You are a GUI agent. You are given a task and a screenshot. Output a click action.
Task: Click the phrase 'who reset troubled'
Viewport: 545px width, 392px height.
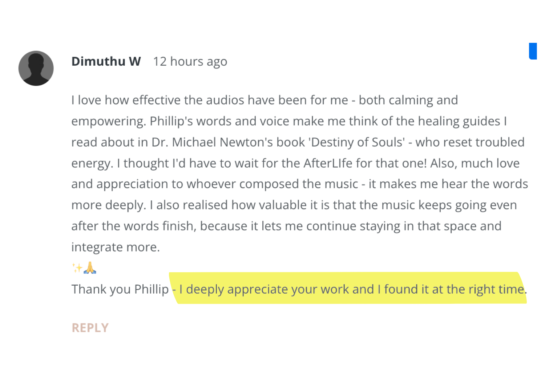pyautogui.click(x=470, y=142)
